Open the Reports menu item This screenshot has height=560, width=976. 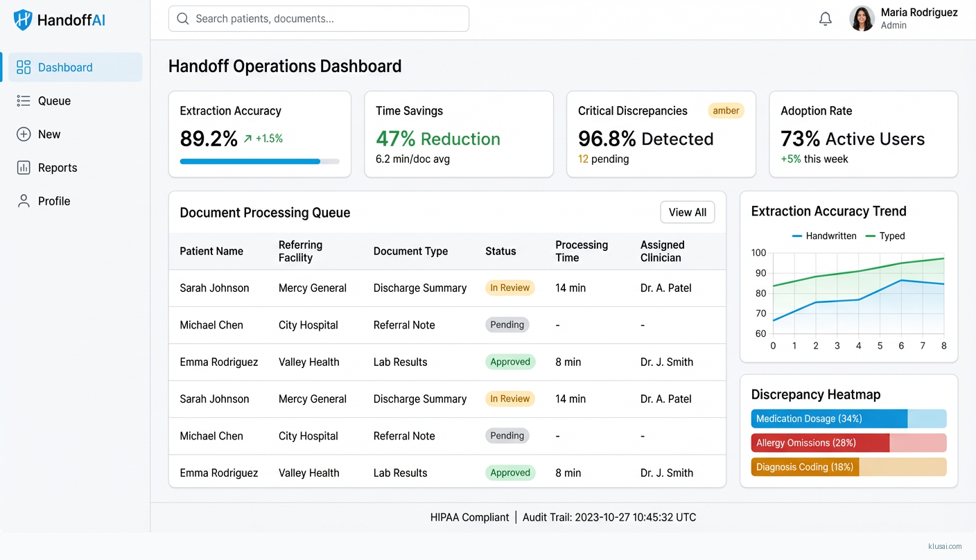[x=58, y=168]
